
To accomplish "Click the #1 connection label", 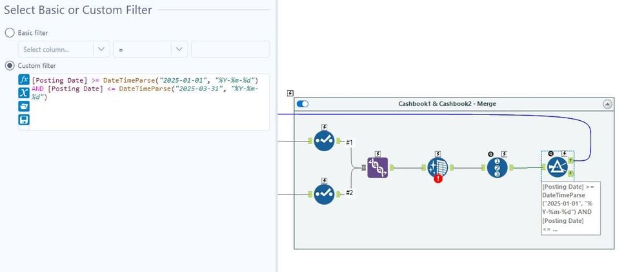I will 350,142.
